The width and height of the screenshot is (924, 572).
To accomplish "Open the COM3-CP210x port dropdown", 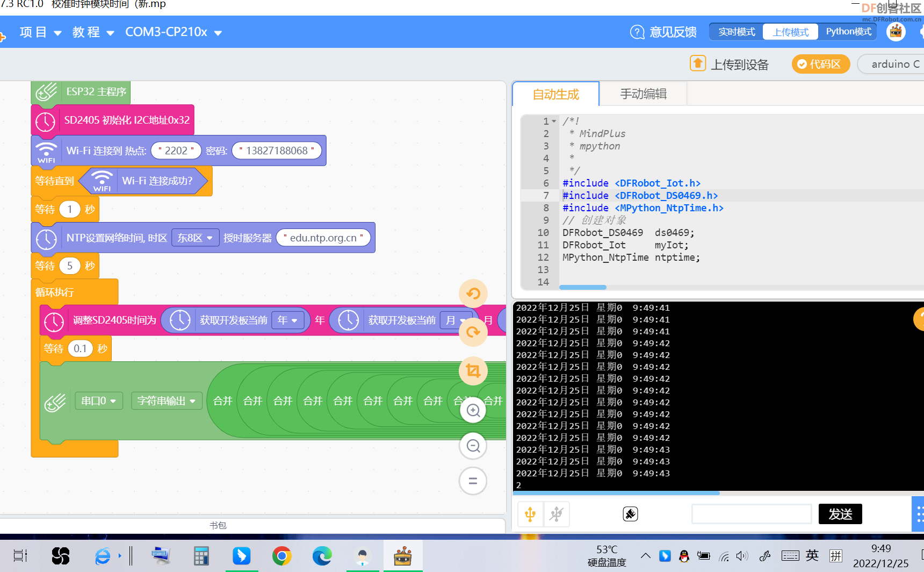I will (174, 32).
